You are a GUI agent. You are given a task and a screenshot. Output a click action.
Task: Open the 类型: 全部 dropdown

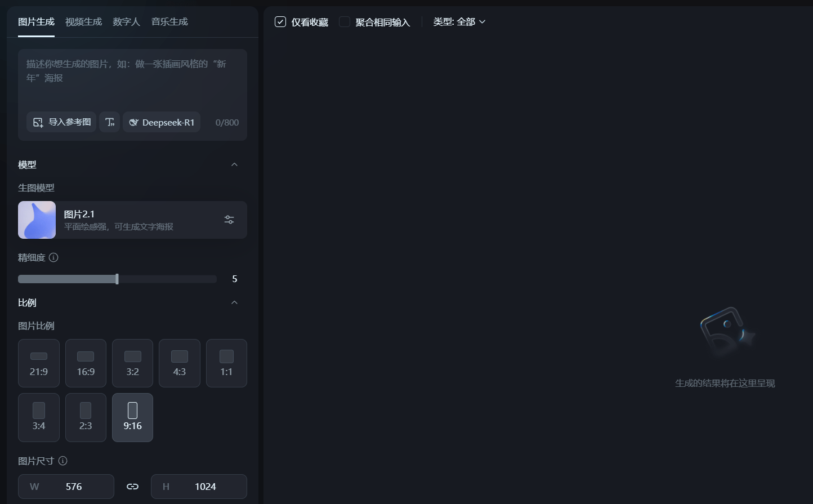(x=459, y=22)
